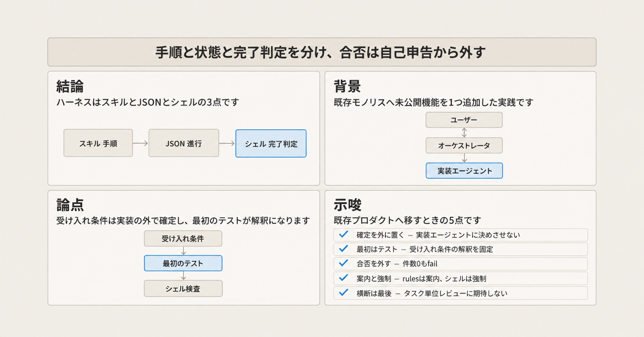Image resolution: width=644 pixels, height=337 pixels.
Task: Select the row text 受け入れ条件の解釈を固定
Action: click(x=451, y=249)
